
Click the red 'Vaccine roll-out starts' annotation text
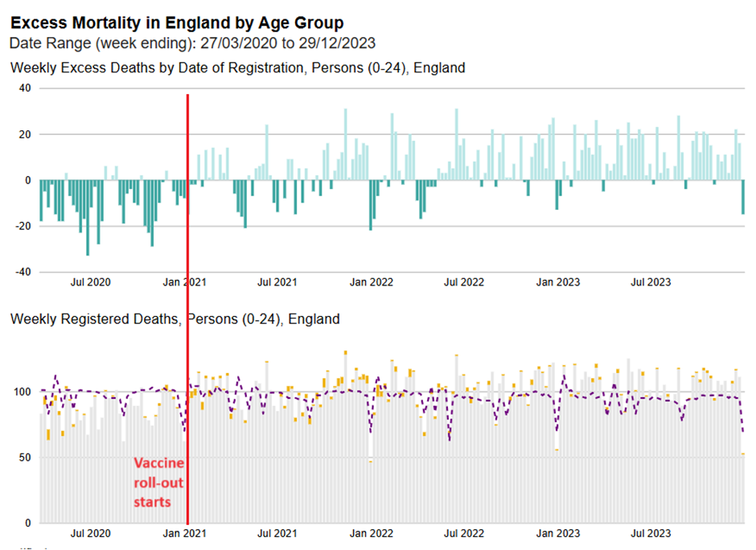[158, 482]
